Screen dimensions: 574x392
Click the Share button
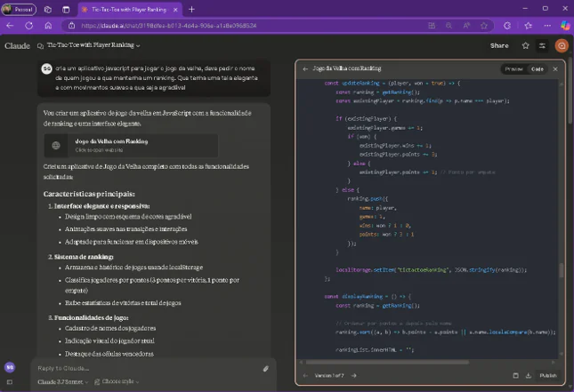point(499,45)
